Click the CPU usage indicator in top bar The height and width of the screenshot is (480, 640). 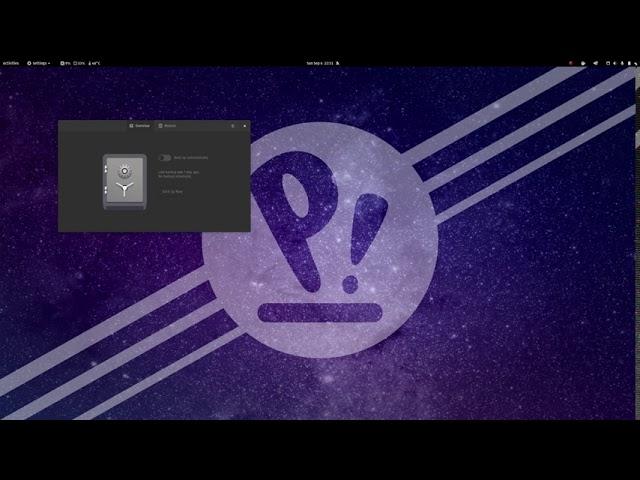pyautogui.click(x=65, y=63)
